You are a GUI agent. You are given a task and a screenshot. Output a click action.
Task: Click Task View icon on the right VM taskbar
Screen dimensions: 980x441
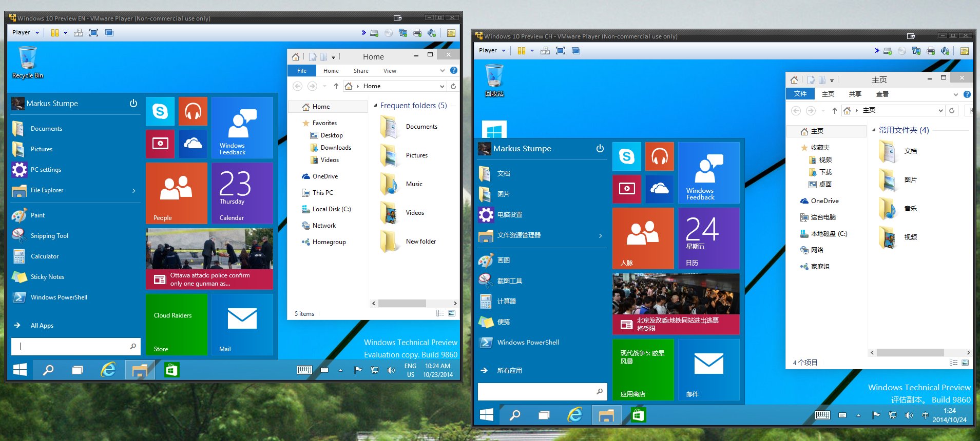(544, 415)
